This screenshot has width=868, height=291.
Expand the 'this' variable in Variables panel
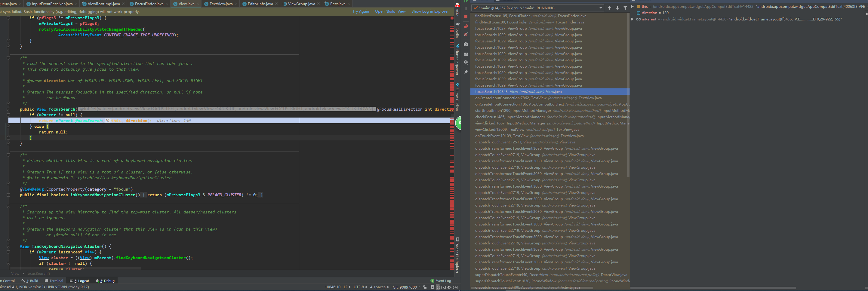click(x=632, y=7)
